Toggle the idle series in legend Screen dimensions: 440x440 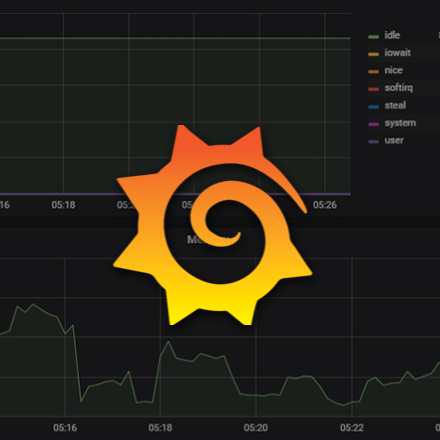392,35
